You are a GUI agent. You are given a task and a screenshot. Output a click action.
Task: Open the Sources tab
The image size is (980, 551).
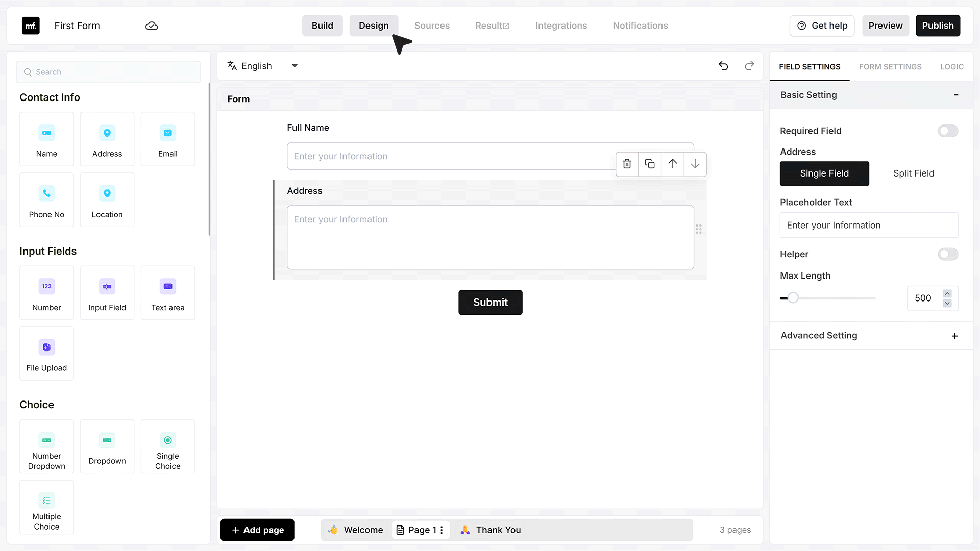[432, 26]
